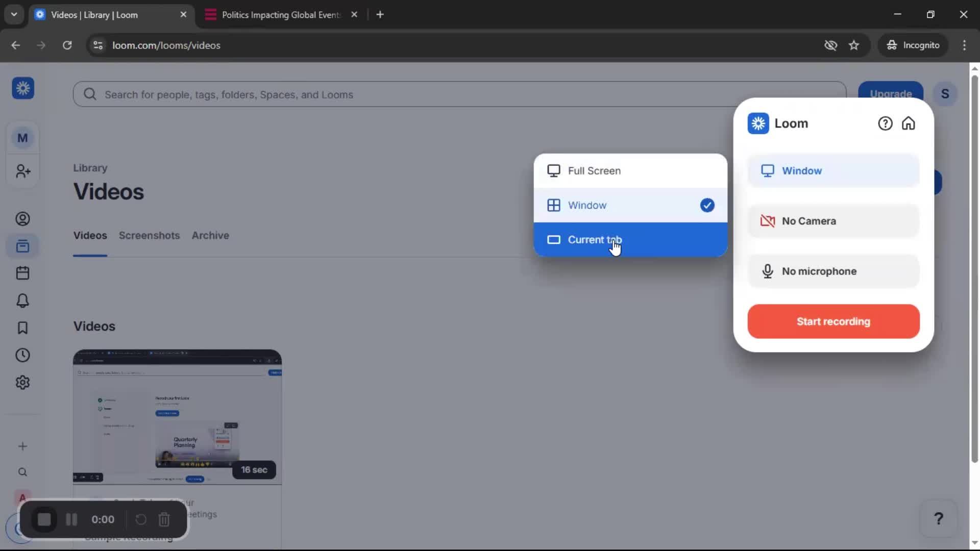
Task: Switch to the Screenshots tab
Action: coord(149,235)
